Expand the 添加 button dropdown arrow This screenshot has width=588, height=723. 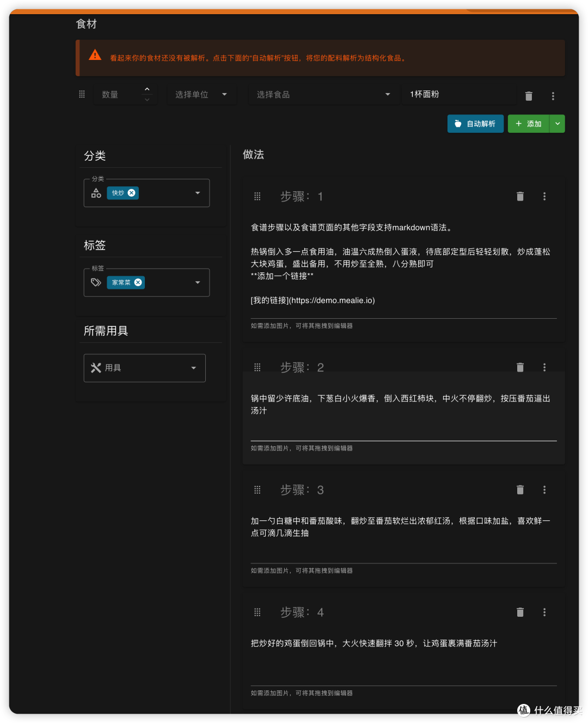(x=558, y=124)
